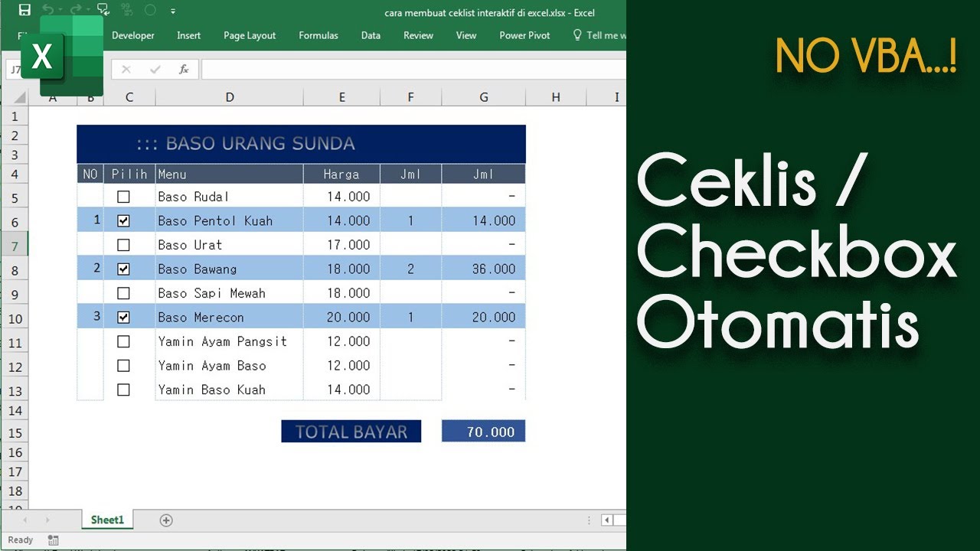Click the Baso Bawang quantity cell showing 2
980x551 pixels.
[411, 269]
